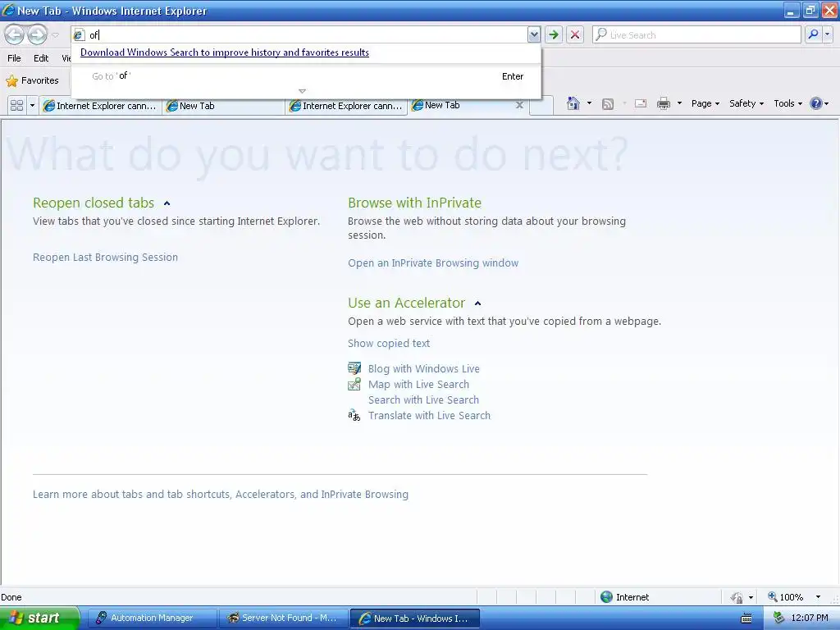
Task: Click Reopen Last Browsing Session link
Action: coord(105,257)
